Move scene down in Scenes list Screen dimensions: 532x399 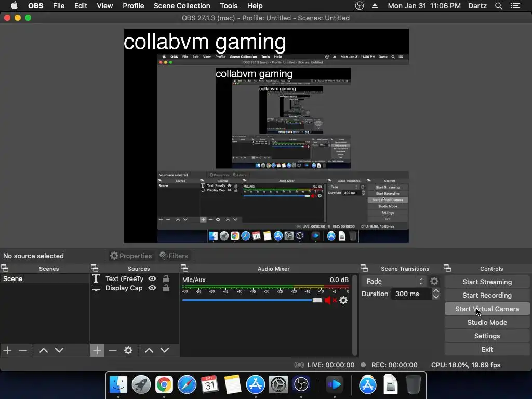click(59, 350)
